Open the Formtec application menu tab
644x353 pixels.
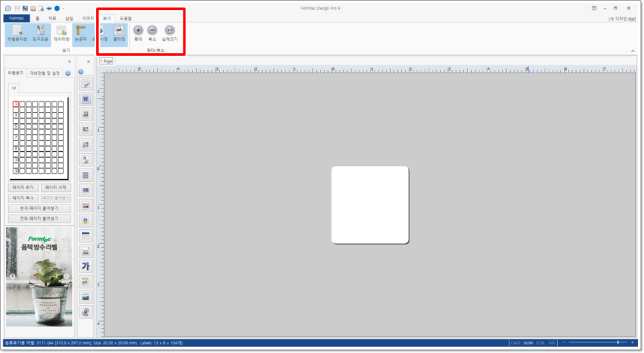click(17, 18)
